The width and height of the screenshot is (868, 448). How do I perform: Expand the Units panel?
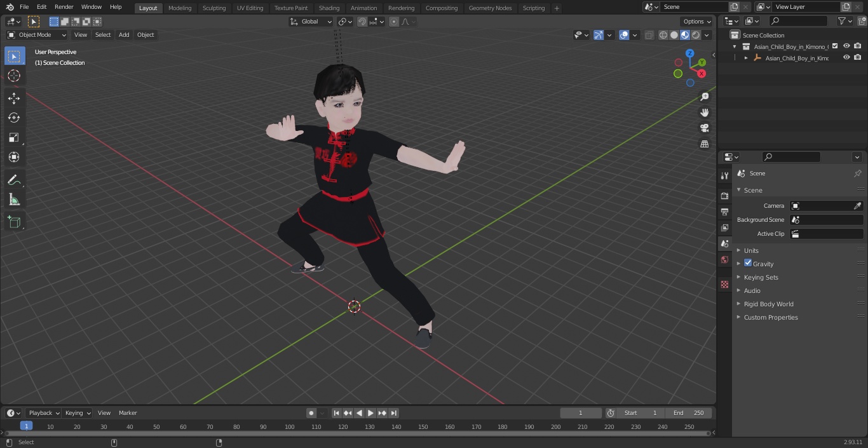tap(751, 250)
